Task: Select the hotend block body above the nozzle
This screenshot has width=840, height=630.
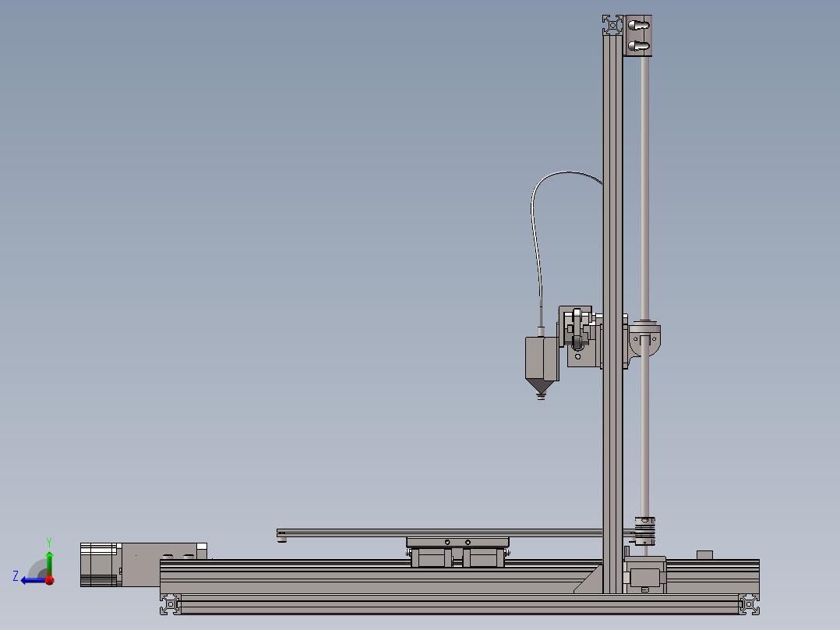Action: (x=542, y=358)
